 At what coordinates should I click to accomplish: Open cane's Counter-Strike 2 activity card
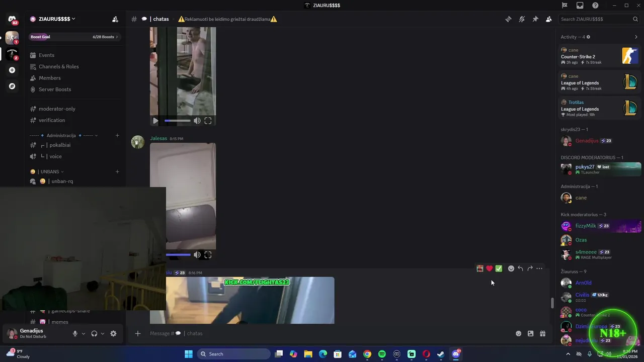[x=600, y=56]
